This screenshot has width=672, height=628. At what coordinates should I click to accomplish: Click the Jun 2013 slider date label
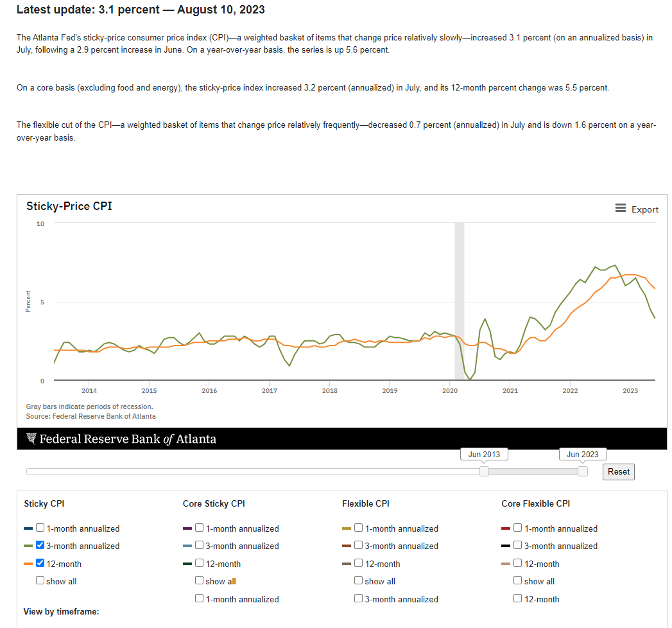pyautogui.click(x=484, y=455)
